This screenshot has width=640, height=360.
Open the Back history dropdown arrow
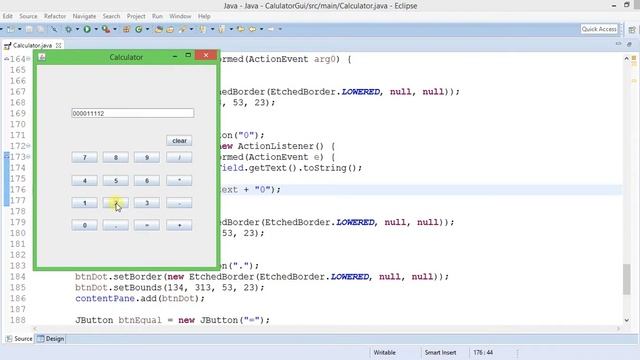pos(261,29)
